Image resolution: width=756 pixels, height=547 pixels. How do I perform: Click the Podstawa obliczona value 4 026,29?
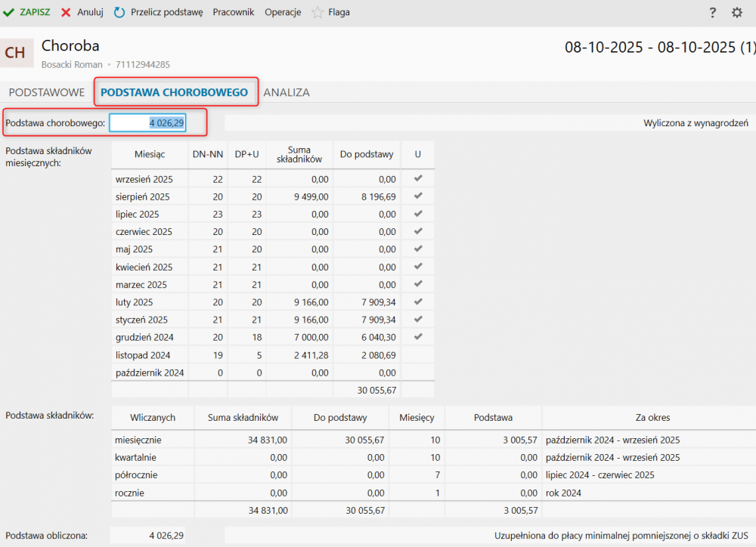click(166, 536)
